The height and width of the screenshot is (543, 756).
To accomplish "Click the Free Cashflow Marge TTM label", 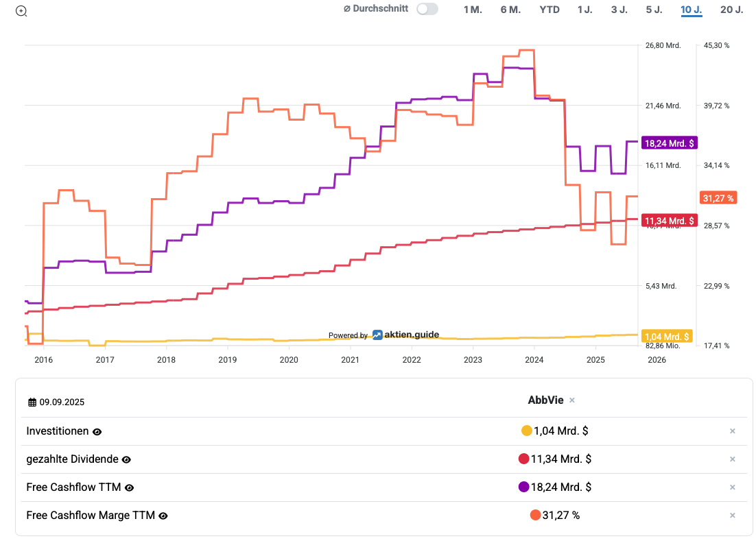I will coord(91,515).
